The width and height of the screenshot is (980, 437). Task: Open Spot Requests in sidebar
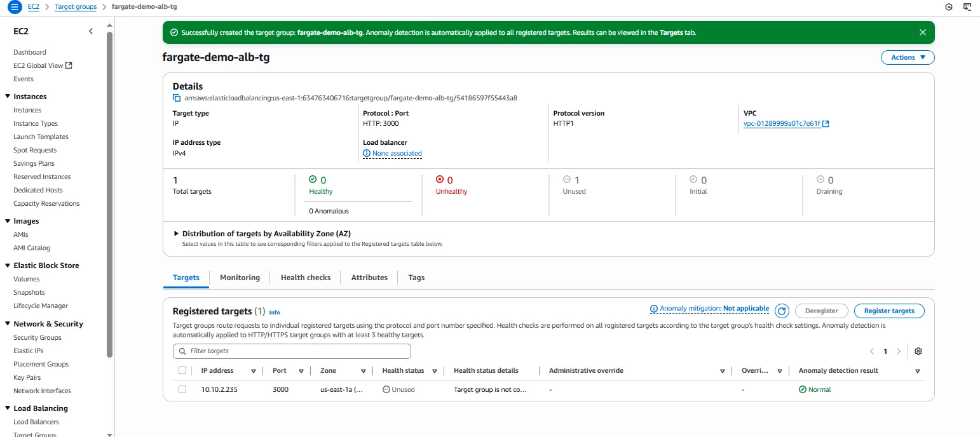[35, 150]
